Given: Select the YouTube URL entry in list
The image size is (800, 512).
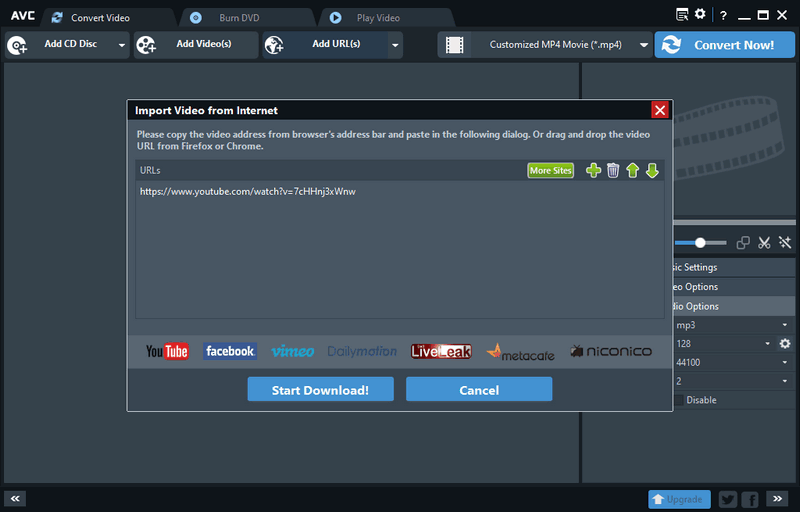Looking at the screenshot, I should 248,192.
